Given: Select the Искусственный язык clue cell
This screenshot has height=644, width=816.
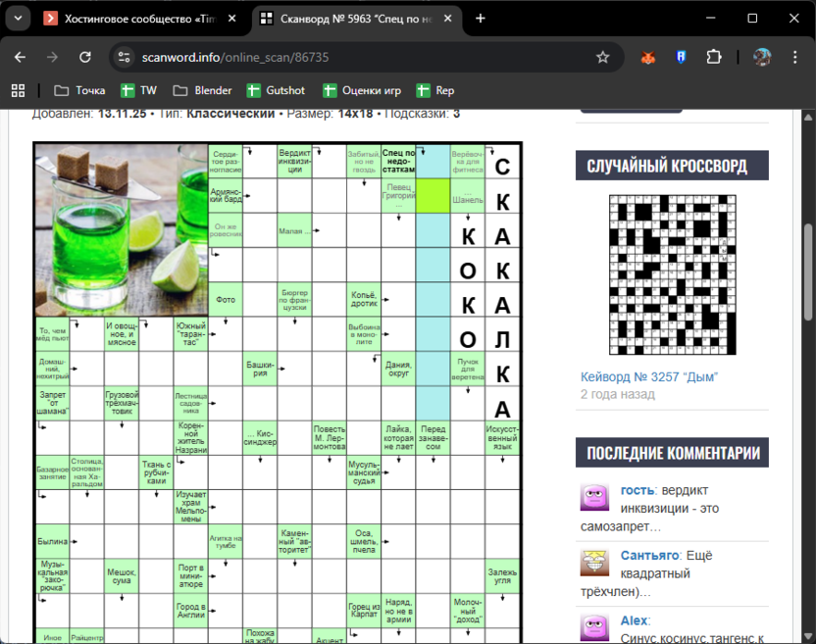Looking at the screenshot, I should pos(502,438).
